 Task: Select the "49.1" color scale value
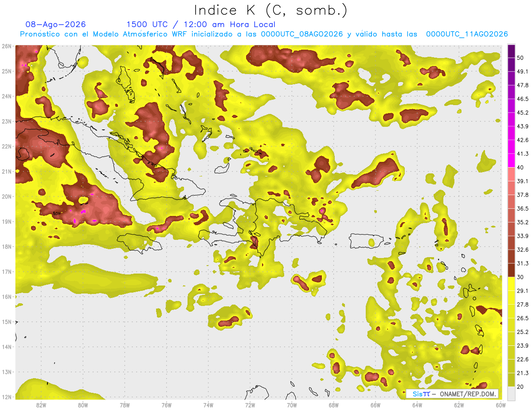[522, 71]
